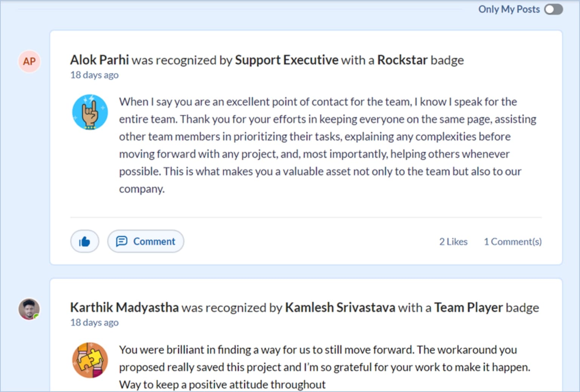Image resolution: width=580 pixels, height=392 pixels.
Task: Like Alok Parhi's recognition with thumbs up
Action: click(85, 241)
